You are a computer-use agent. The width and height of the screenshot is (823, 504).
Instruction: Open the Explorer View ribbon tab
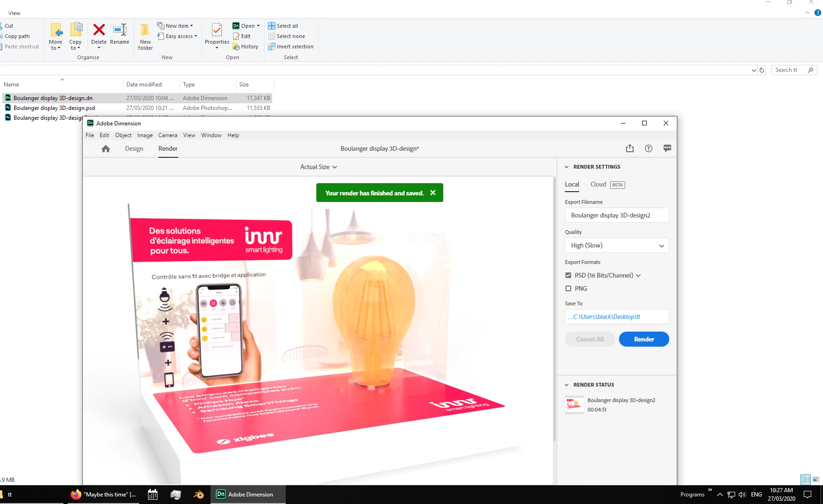(x=14, y=13)
